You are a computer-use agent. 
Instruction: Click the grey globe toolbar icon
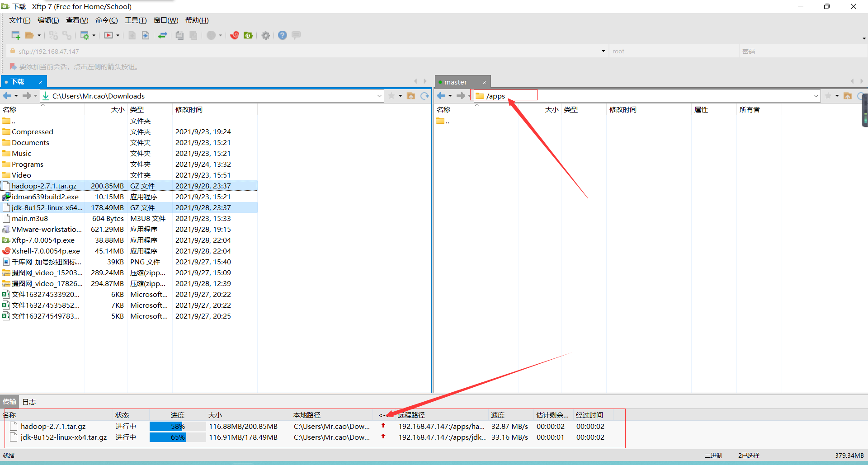tap(211, 35)
